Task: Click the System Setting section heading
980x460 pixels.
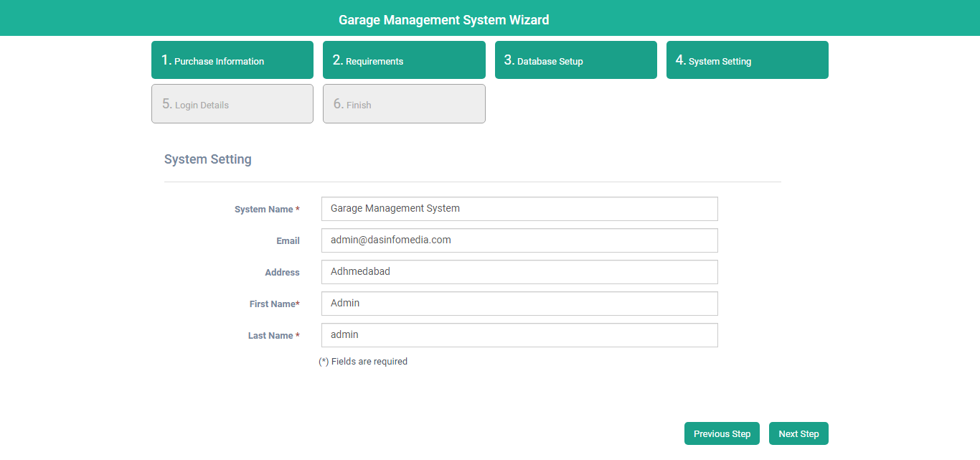Action: pos(207,159)
